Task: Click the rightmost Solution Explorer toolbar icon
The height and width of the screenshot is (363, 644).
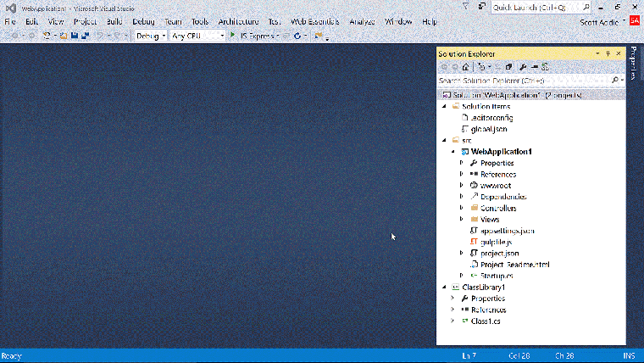Action: [x=546, y=67]
